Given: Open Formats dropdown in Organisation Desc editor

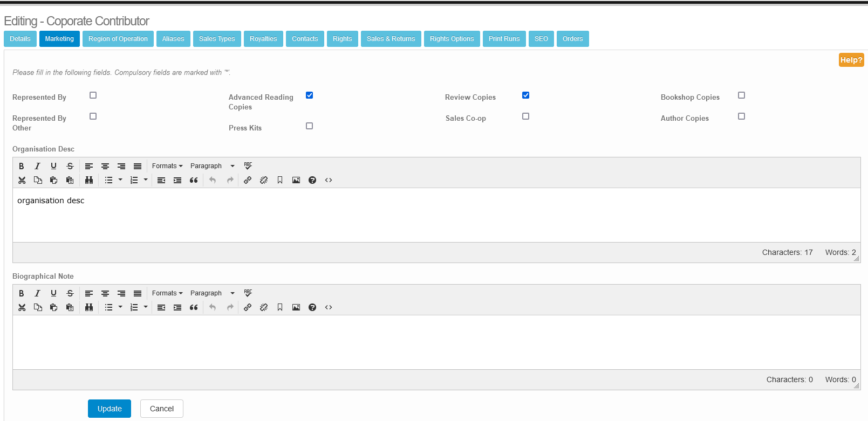Looking at the screenshot, I should [167, 166].
